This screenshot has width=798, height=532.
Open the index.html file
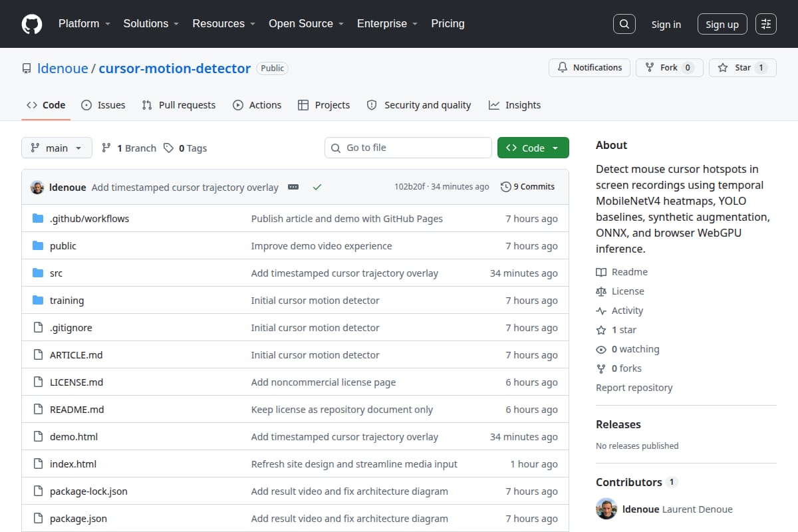[73, 464]
